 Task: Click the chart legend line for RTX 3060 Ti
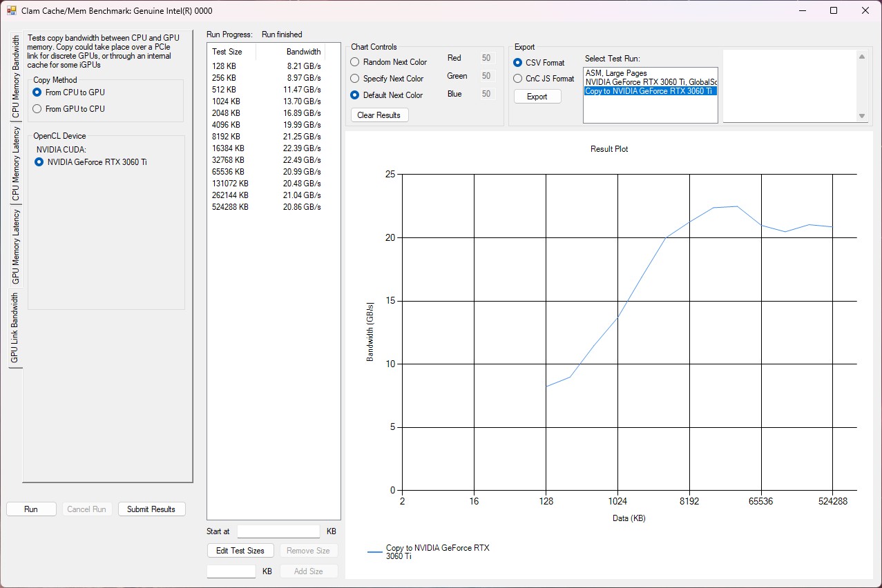click(x=374, y=552)
